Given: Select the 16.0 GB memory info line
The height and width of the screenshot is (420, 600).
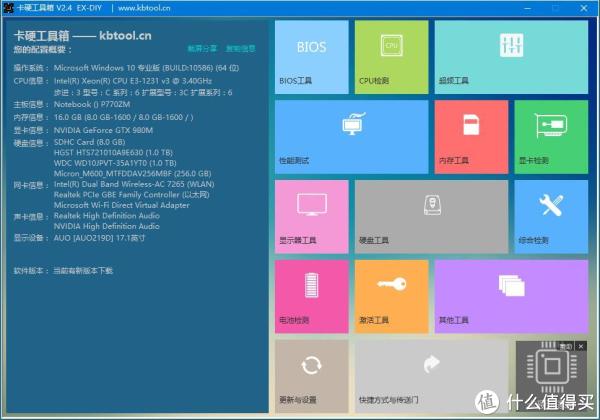Looking at the screenshot, I should coord(124,117).
